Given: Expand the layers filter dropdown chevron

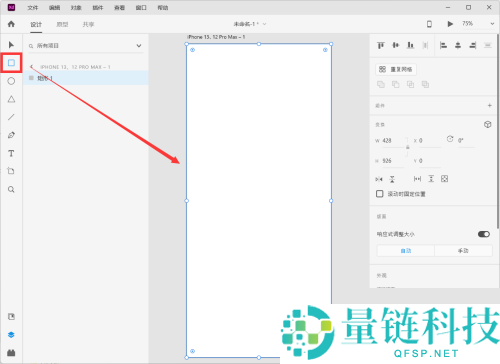Looking at the screenshot, I should point(139,46).
